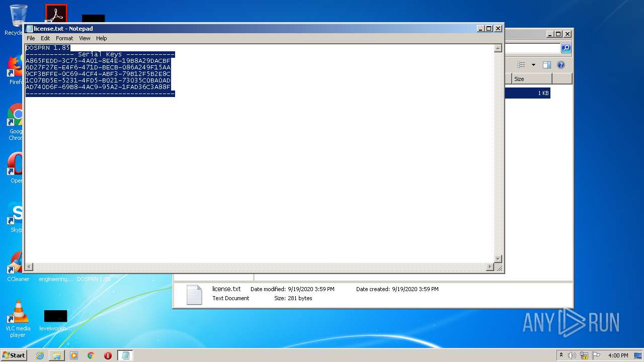Click 'Size: 281 bytes' in the details pane

click(293, 298)
